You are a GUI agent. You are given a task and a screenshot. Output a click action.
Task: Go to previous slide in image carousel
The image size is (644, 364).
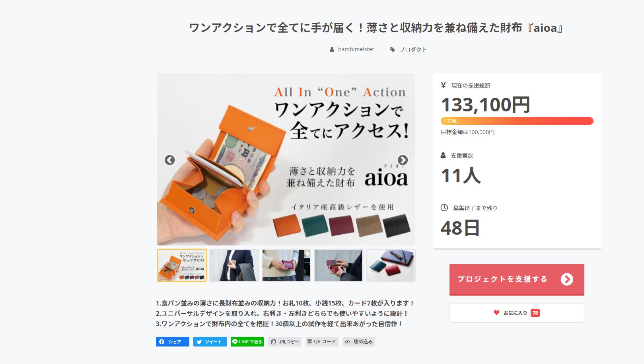click(x=170, y=160)
